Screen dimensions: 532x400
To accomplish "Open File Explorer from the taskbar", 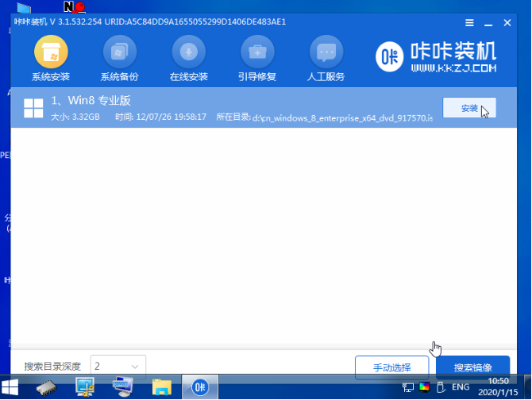I will coord(162,387).
